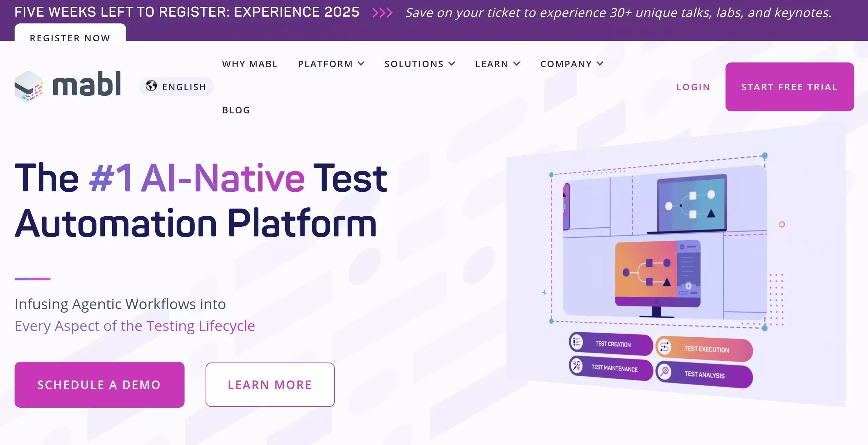
Task: Expand the Platform dropdown menu
Action: [x=331, y=64]
